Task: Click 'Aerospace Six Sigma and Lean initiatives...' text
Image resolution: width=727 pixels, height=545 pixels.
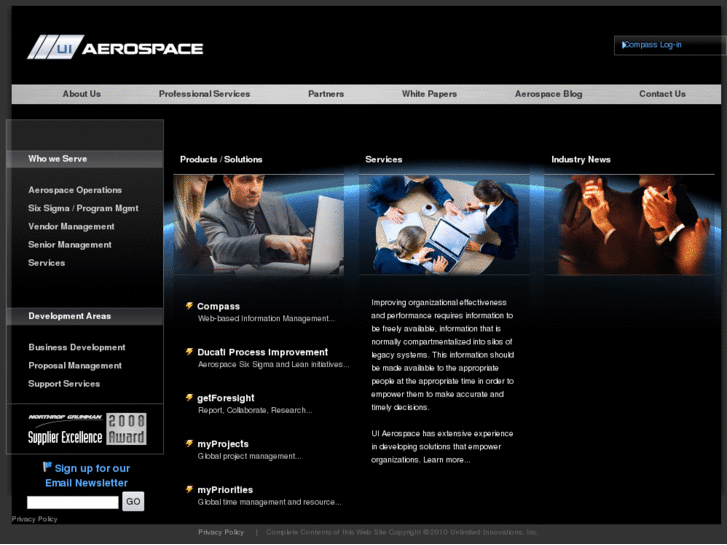Action: pyautogui.click(x=274, y=365)
